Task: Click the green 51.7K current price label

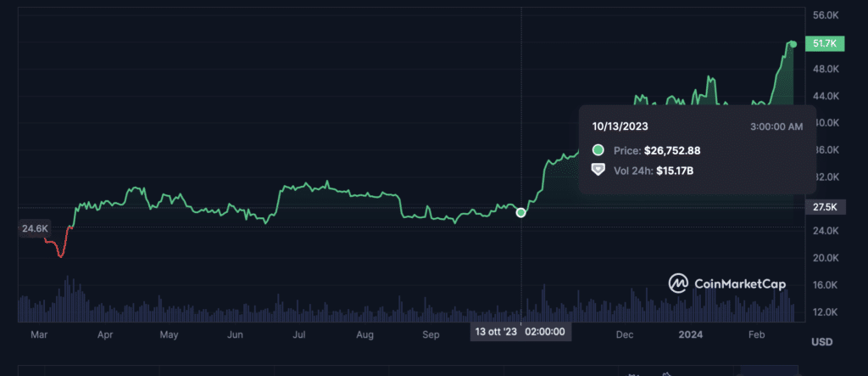Action: point(825,42)
